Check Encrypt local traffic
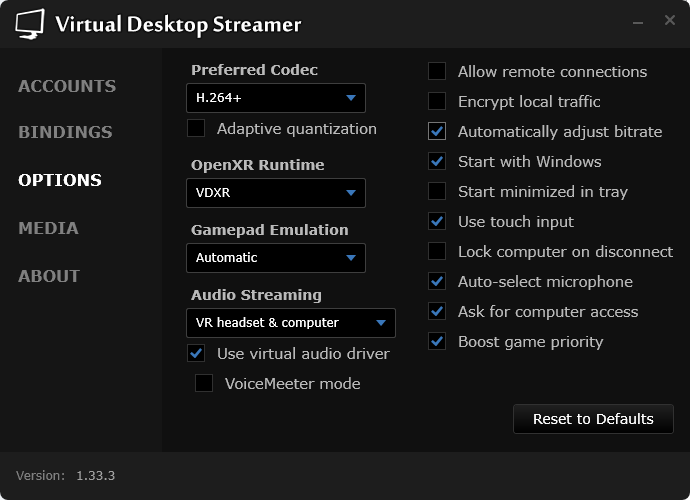The width and height of the screenshot is (690, 500). tap(437, 101)
